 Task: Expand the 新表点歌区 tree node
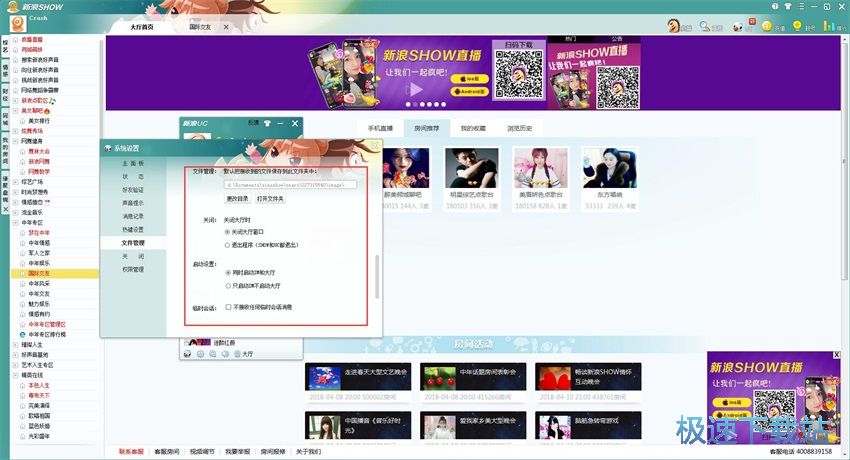click(x=15, y=101)
